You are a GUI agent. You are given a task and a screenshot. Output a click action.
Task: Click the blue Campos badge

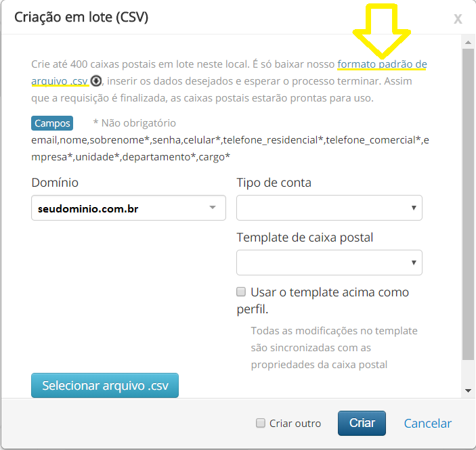(x=52, y=123)
